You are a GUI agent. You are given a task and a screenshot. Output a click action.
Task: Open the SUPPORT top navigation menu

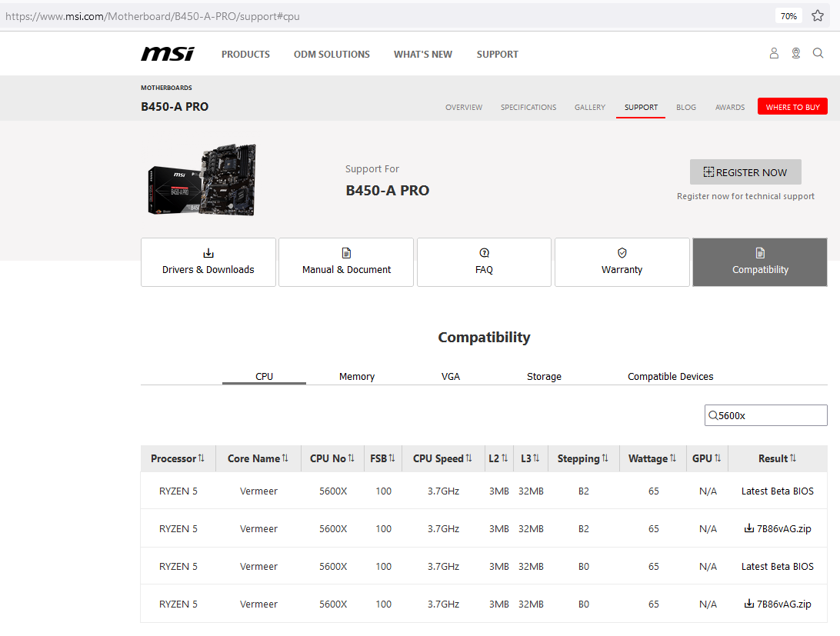click(x=497, y=54)
